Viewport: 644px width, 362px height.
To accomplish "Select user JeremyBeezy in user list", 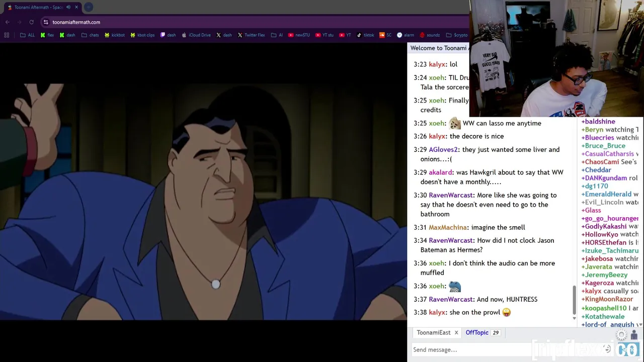I will pos(604,275).
